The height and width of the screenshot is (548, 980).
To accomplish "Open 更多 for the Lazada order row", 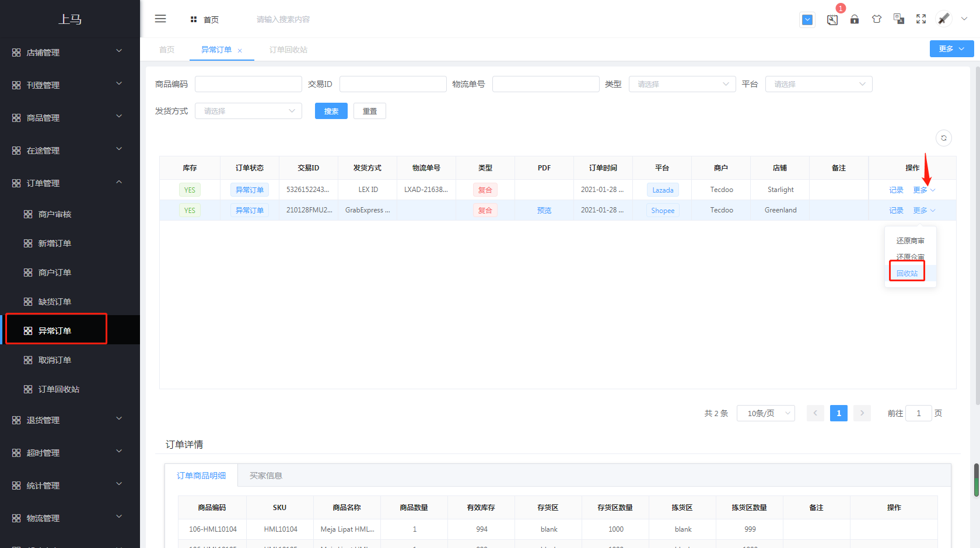I will [924, 190].
